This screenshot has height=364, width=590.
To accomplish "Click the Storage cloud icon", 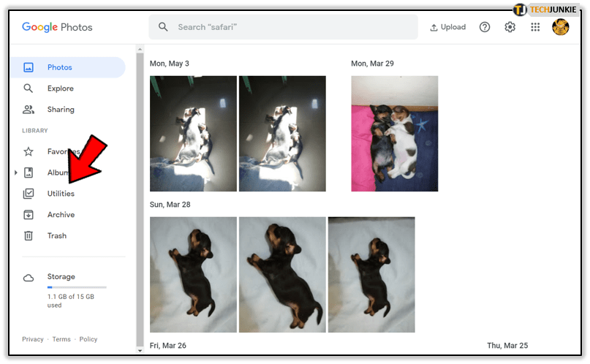I will (x=29, y=278).
